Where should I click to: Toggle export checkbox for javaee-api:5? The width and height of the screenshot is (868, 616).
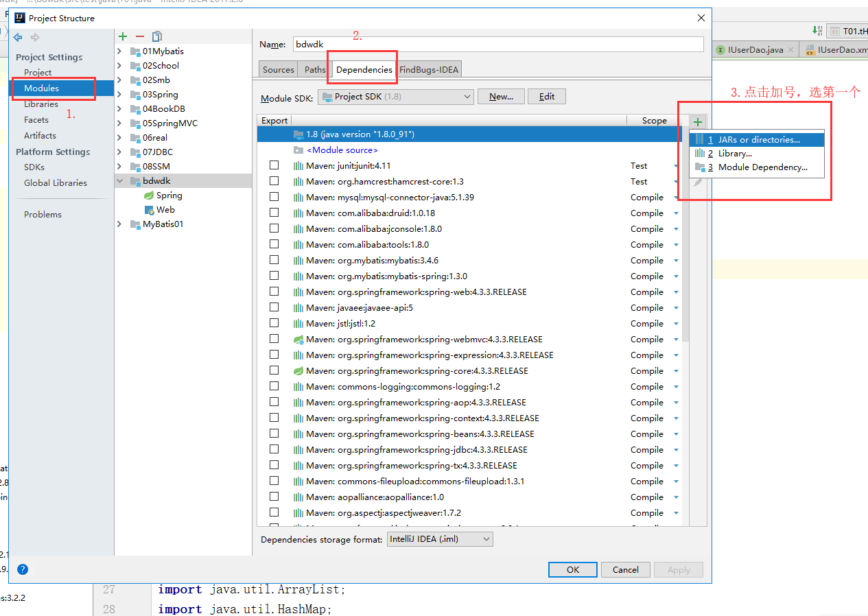(274, 308)
